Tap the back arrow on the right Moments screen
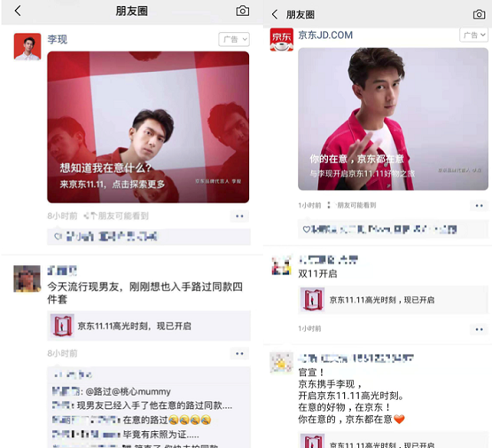Viewport: 492px width, 448px height. (x=275, y=14)
